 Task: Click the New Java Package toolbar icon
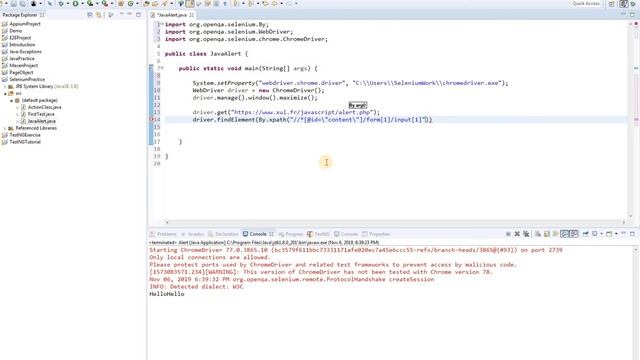pyautogui.click(x=121, y=4)
